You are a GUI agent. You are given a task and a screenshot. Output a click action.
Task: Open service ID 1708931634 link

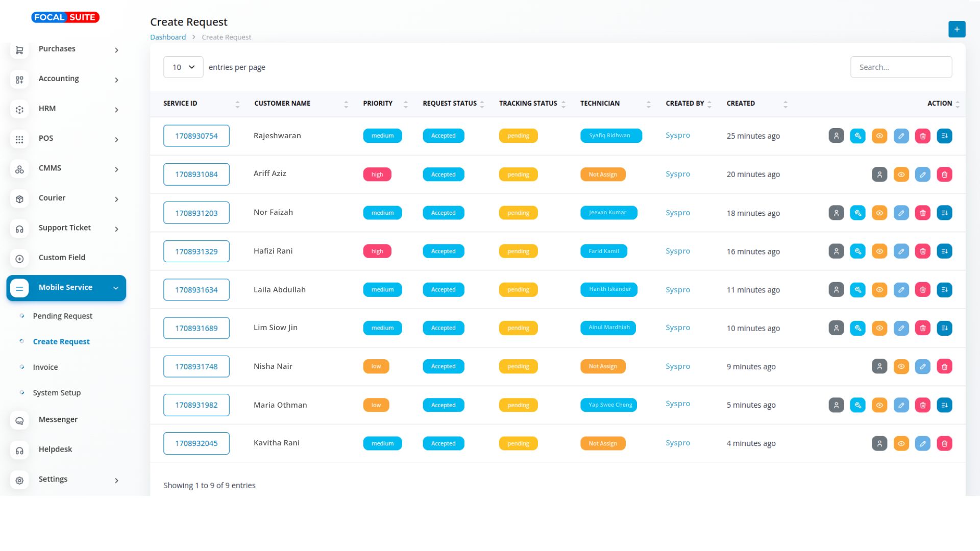(196, 290)
